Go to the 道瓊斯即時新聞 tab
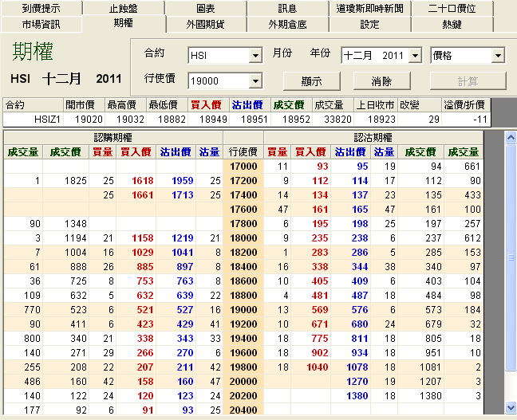517x420 pixels. pos(369,9)
